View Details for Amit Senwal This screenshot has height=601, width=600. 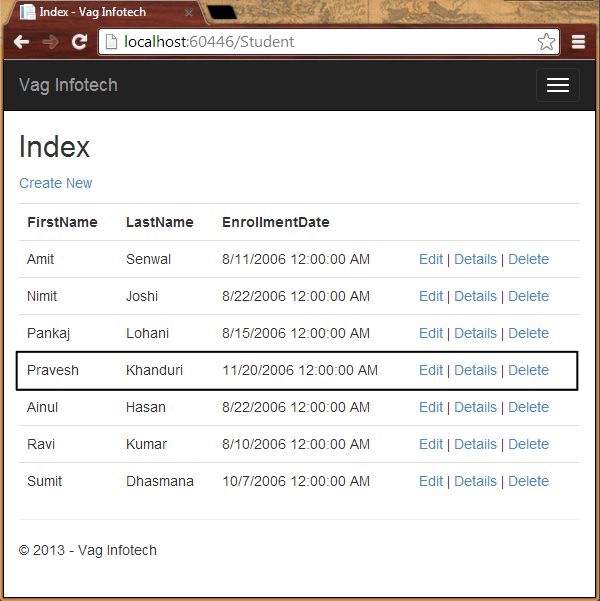(x=475, y=259)
